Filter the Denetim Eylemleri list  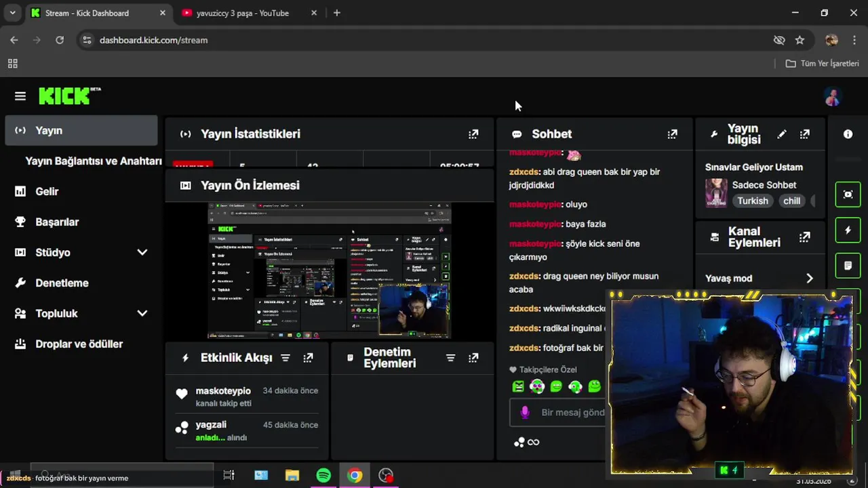tap(450, 358)
